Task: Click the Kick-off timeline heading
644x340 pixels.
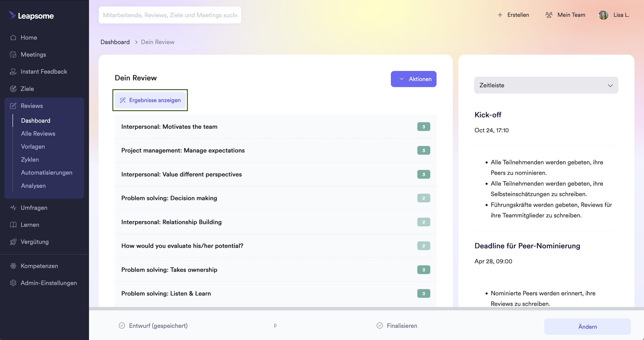Action: coord(488,115)
